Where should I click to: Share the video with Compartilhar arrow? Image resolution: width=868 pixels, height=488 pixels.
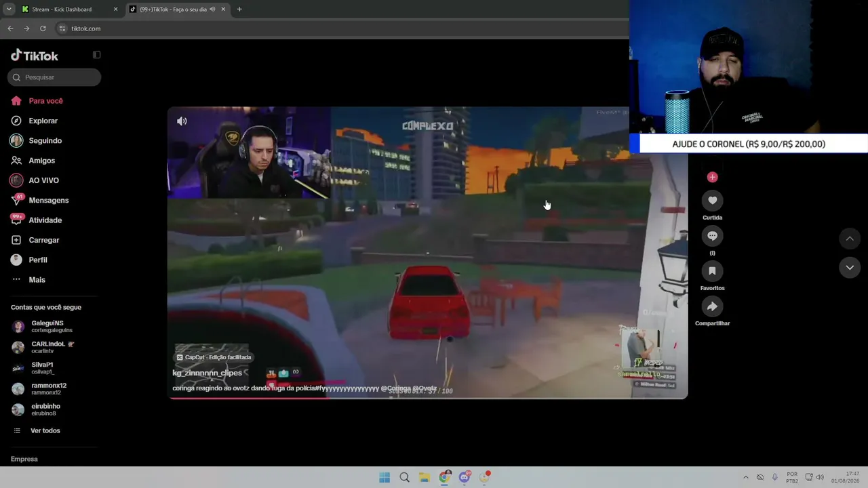pos(712,306)
